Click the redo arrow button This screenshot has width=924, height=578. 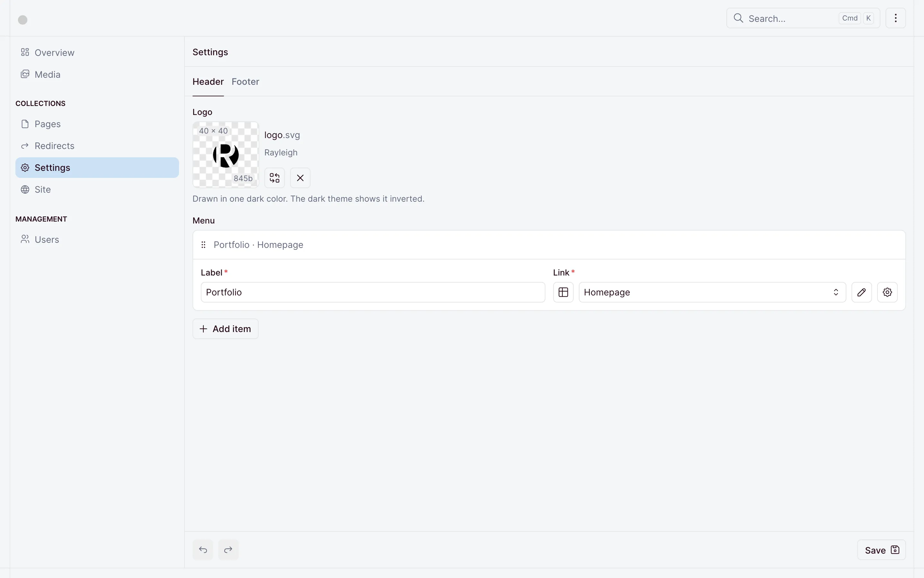(228, 550)
